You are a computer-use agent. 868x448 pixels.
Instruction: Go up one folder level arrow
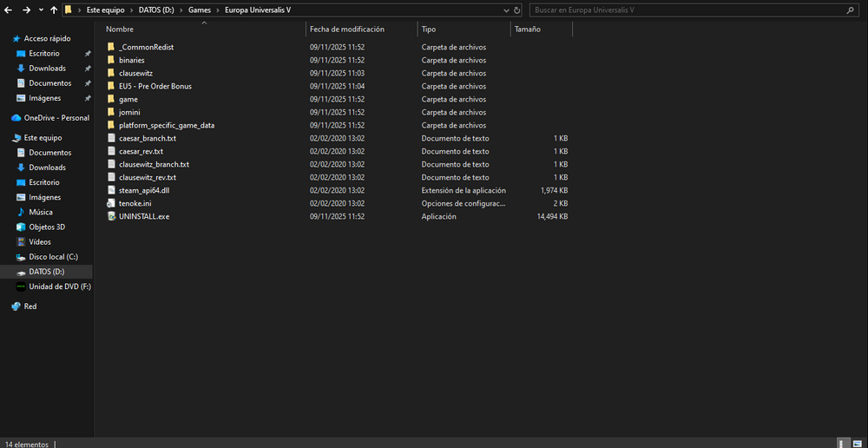click(54, 10)
